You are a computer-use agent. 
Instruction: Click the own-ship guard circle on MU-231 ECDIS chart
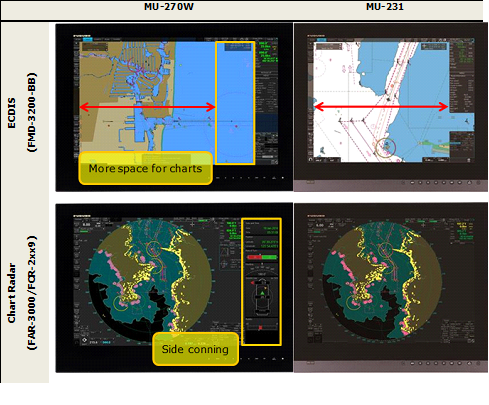point(386,147)
